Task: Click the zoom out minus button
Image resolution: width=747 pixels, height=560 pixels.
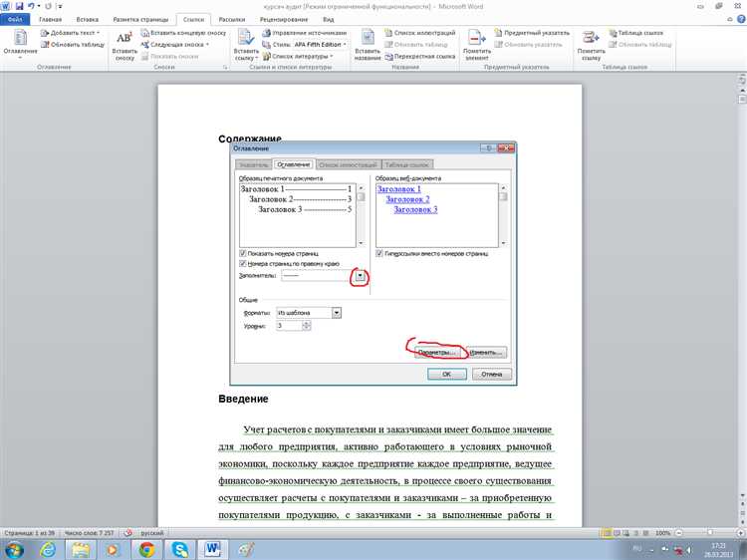Action: (x=679, y=533)
